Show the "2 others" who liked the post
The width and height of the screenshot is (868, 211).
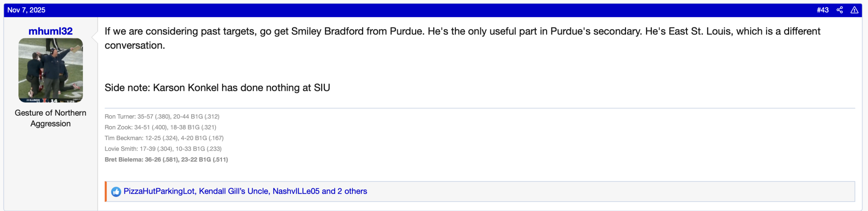pyautogui.click(x=352, y=191)
